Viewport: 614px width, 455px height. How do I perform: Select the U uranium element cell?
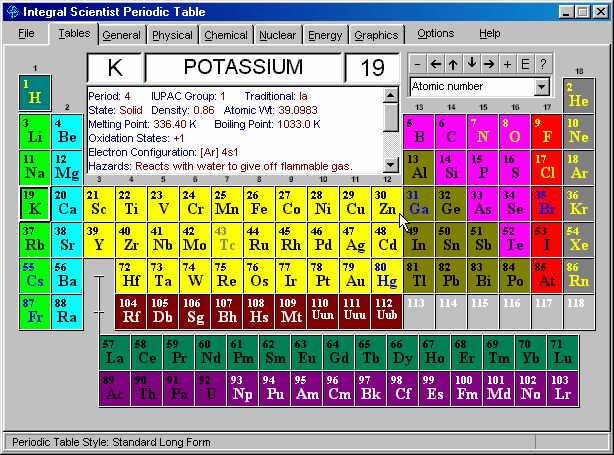(211, 389)
